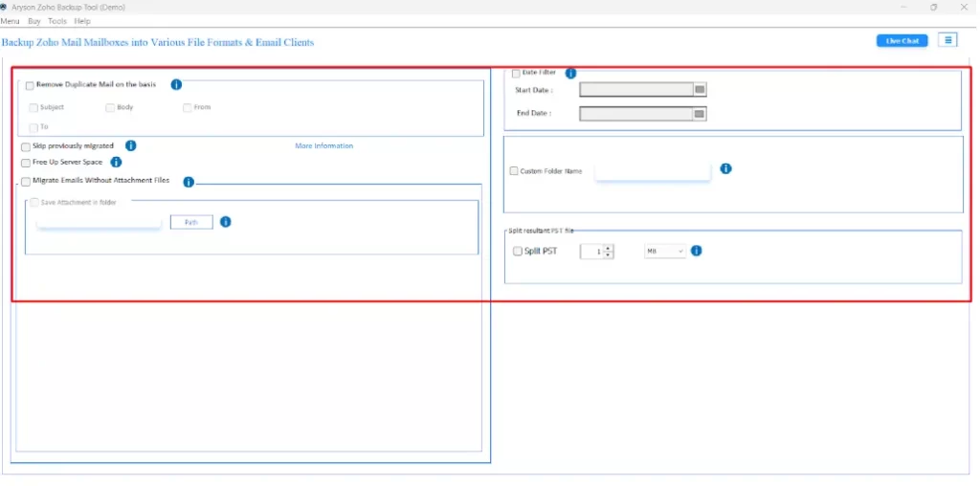The width and height of the screenshot is (980, 486).
Task: Click info icon next to Date Filter
Action: pyautogui.click(x=570, y=74)
